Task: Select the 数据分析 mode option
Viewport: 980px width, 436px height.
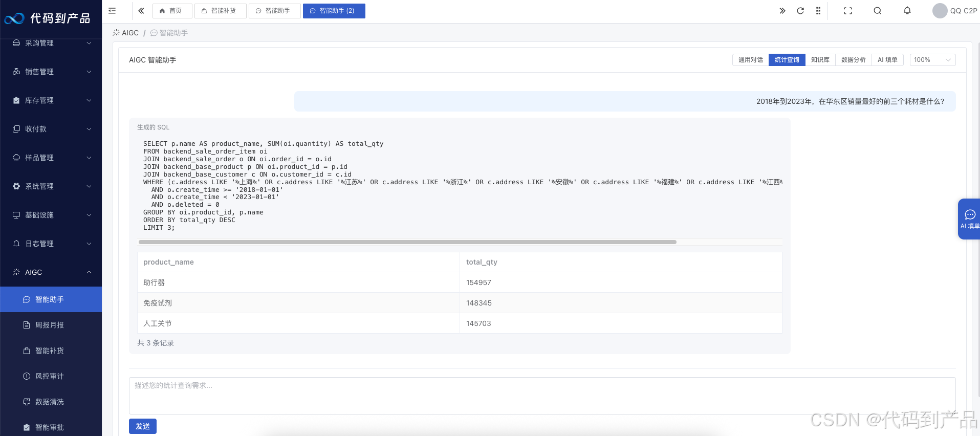Action: pyautogui.click(x=853, y=60)
